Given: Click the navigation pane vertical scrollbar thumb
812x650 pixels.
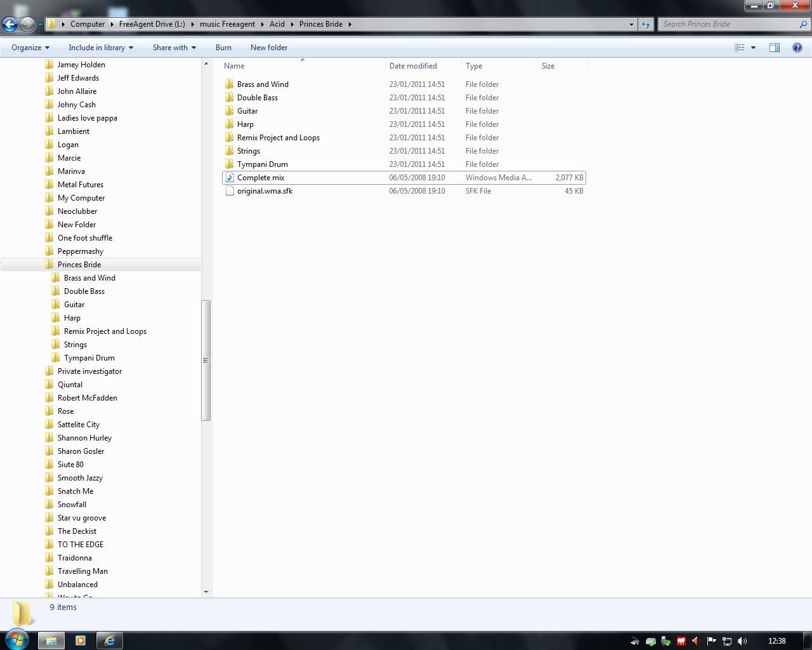Looking at the screenshot, I should tap(206, 360).
